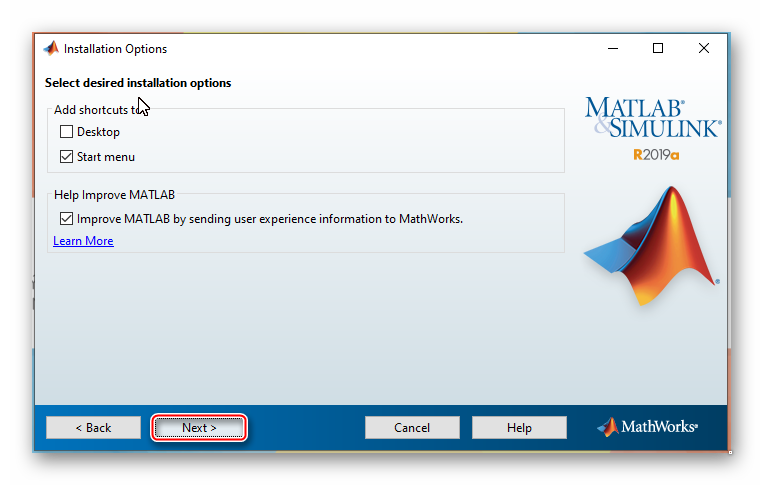Close the Installation Options window

[x=705, y=49]
